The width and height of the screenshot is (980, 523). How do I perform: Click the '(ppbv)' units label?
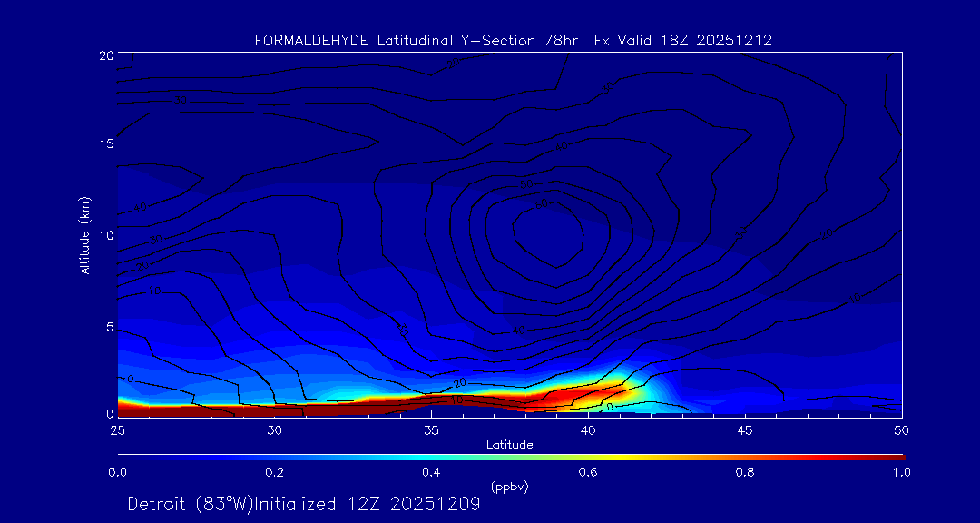pos(509,487)
